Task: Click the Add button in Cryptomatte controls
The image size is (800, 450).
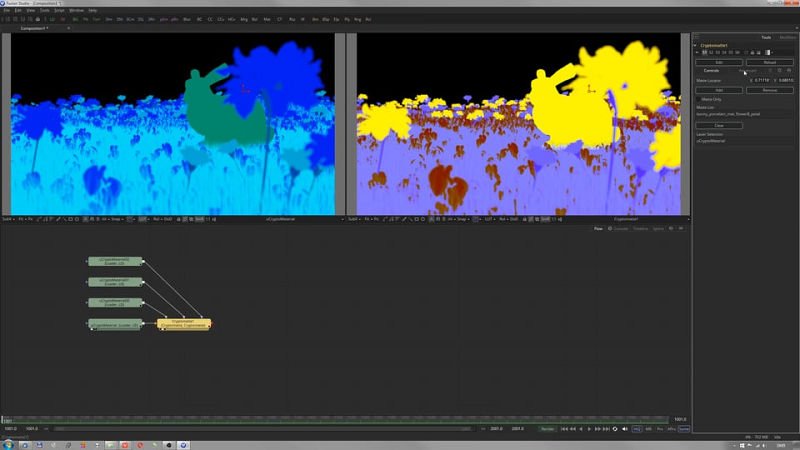Action: pyautogui.click(x=718, y=90)
